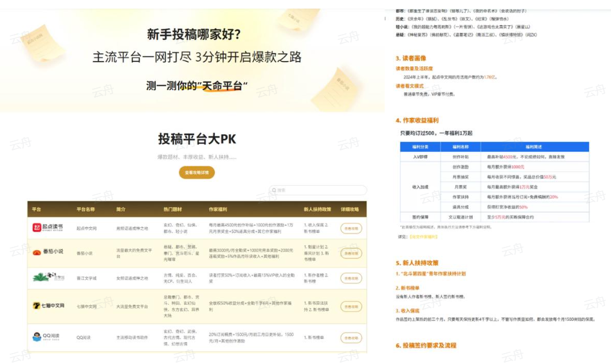
Task: Open 查看攻略 for the 七猫中文网 row
Action: (x=351, y=307)
